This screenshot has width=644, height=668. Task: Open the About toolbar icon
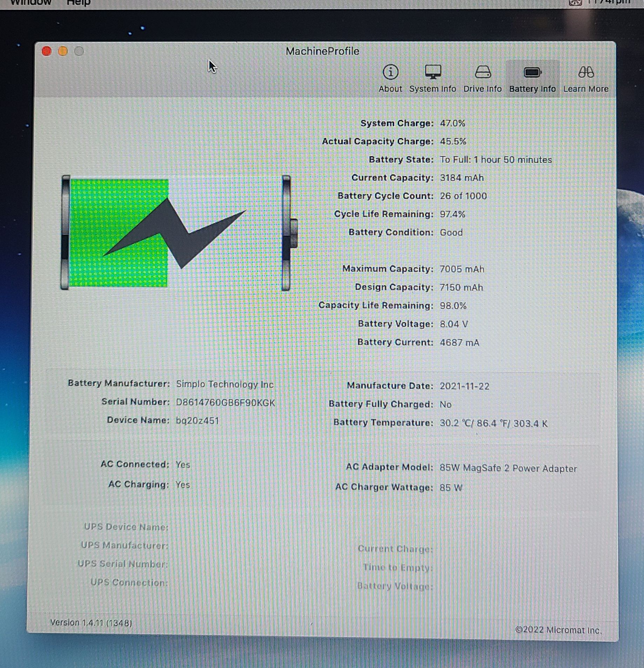tap(390, 78)
